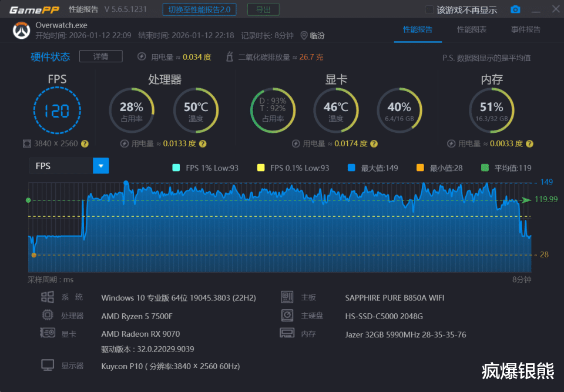Viewport: 564px width, 392px height.
Task: Click the AMD Ryzen 5 7500F text
Action: (x=137, y=316)
